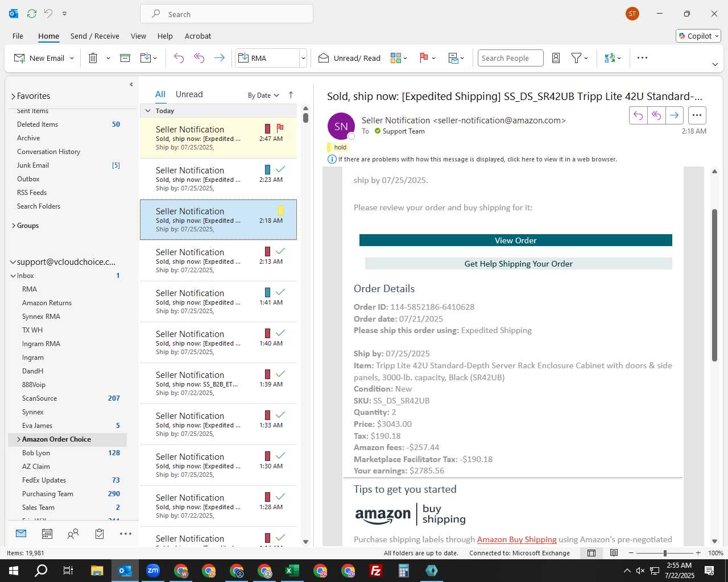Click the Mail view icon in navigation bar
This screenshot has width=728, height=582.
tap(21, 534)
